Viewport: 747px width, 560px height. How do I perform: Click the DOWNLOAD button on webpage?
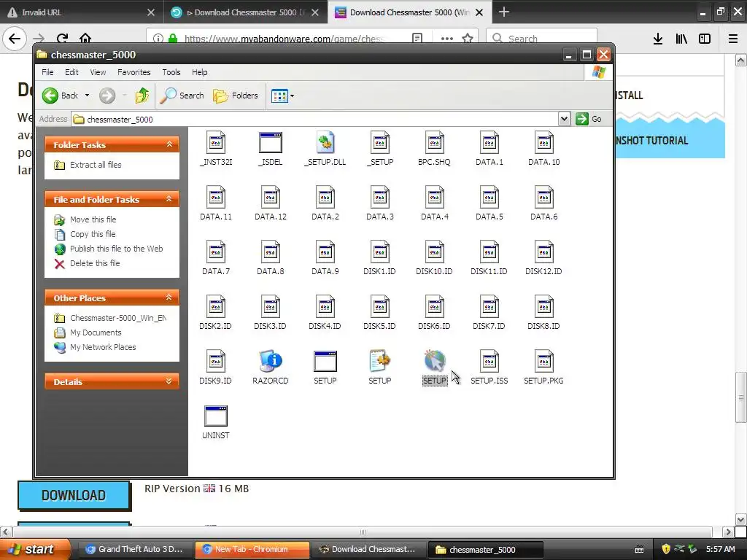[x=74, y=496]
